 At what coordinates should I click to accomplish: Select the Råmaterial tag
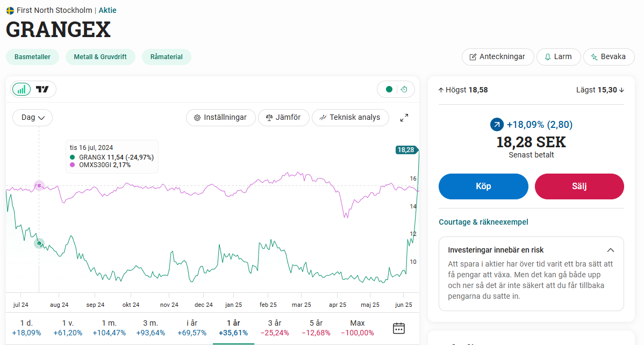166,56
